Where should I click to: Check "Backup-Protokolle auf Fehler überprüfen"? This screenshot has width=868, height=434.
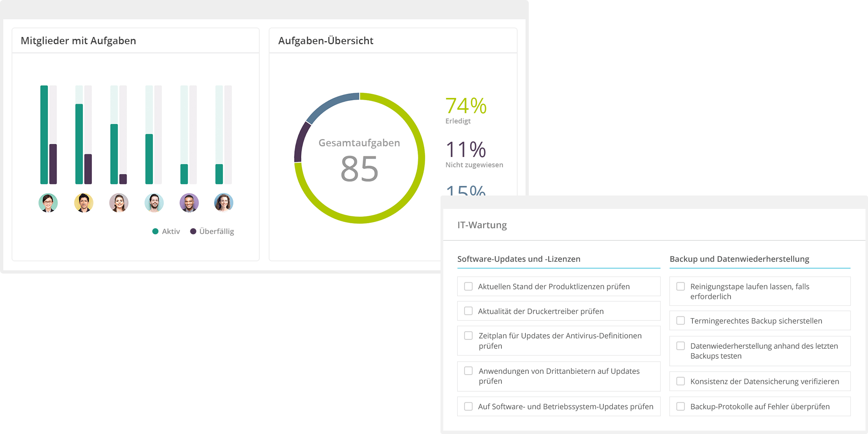(680, 406)
